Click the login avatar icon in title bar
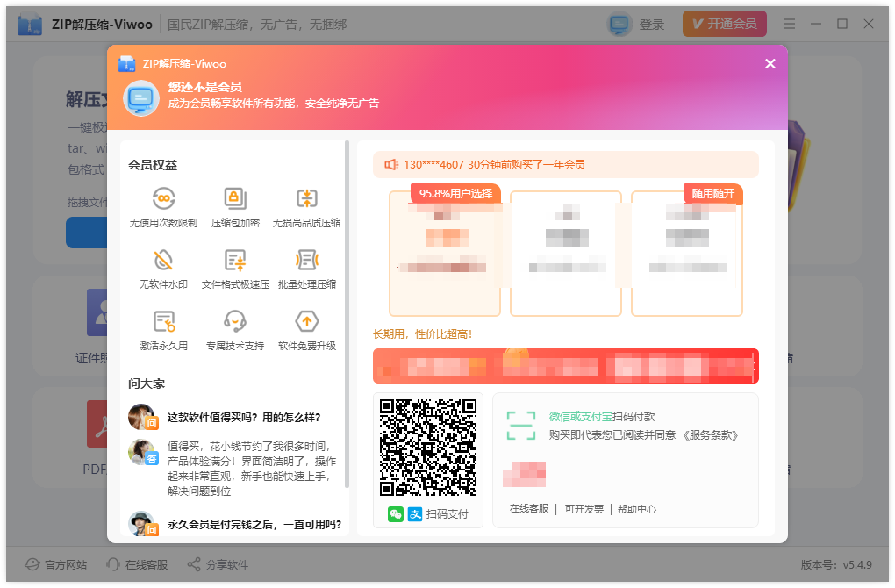Viewport: 895px width, 588px height. click(x=619, y=24)
